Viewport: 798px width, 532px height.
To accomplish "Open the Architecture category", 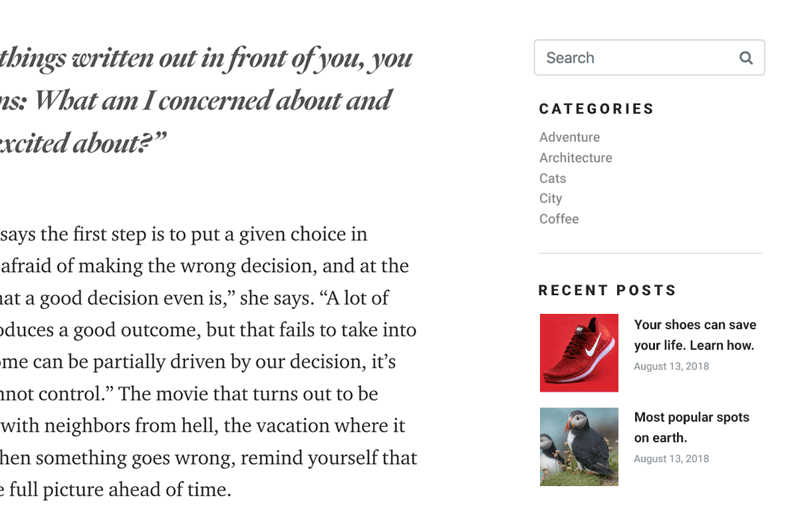I will click(x=576, y=158).
